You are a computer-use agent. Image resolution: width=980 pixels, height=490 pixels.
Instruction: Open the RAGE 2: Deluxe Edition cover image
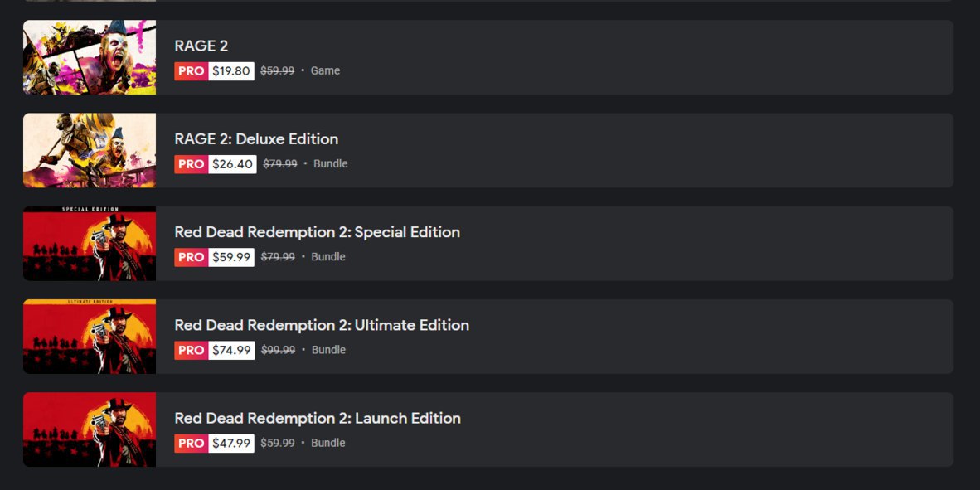[90, 150]
